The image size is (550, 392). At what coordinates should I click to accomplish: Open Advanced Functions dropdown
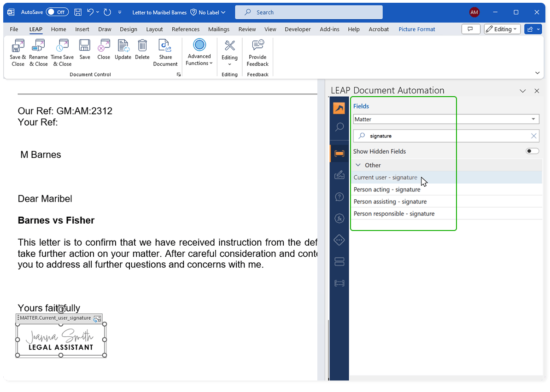[x=199, y=52]
